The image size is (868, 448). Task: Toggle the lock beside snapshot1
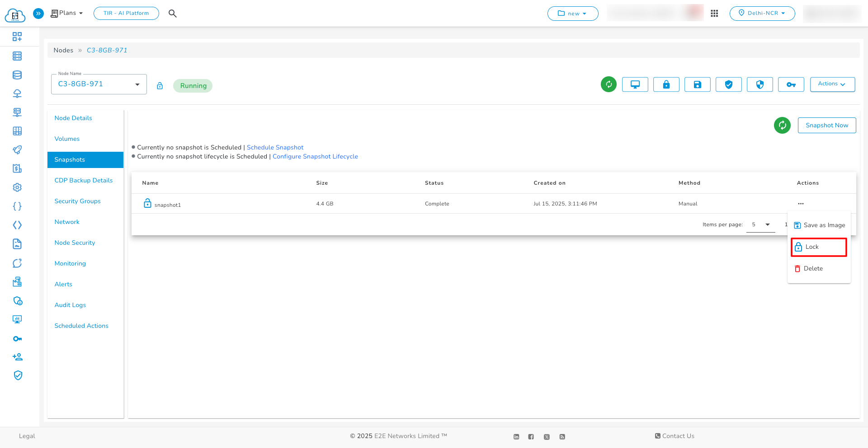coord(147,203)
